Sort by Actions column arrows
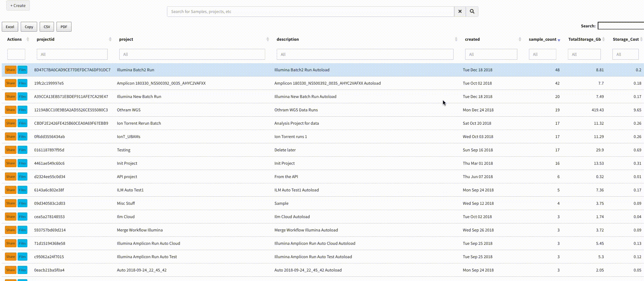 [28, 39]
